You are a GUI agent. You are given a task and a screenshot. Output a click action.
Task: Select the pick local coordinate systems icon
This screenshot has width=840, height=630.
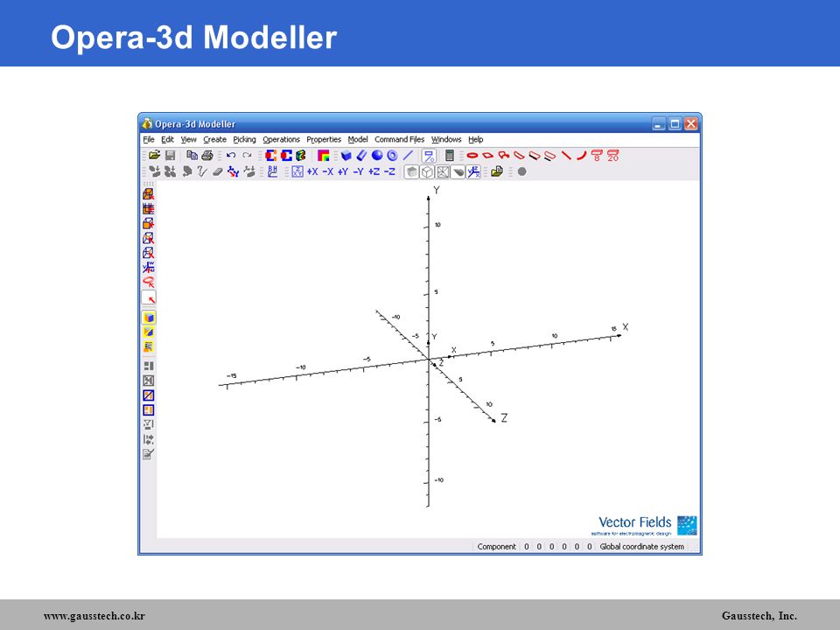point(149,267)
